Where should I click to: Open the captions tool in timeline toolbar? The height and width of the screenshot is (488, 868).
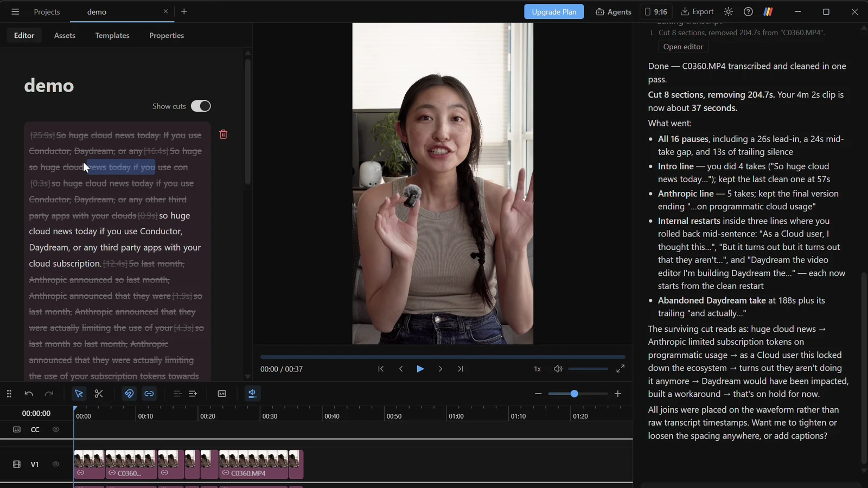pos(222,394)
